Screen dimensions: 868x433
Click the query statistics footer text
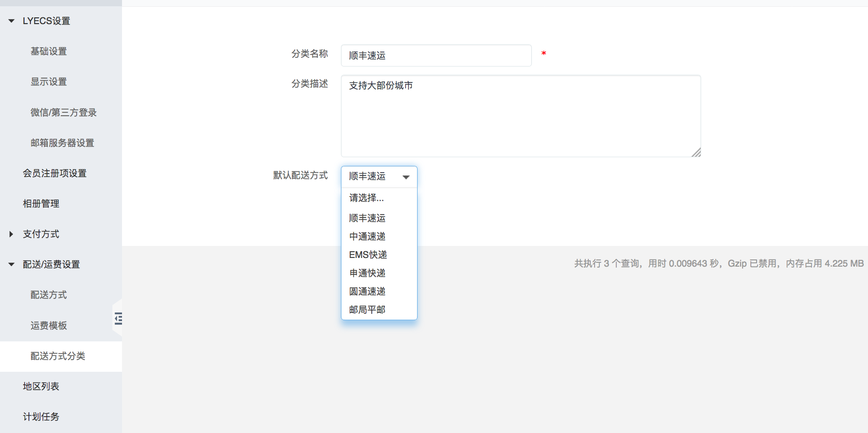(x=719, y=263)
